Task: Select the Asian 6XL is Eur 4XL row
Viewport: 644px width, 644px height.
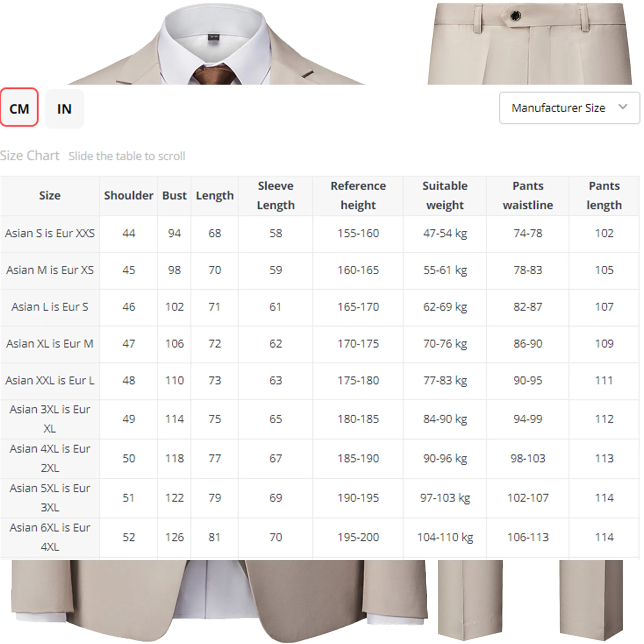Action: pyautogui.click(x=50, y=537)
